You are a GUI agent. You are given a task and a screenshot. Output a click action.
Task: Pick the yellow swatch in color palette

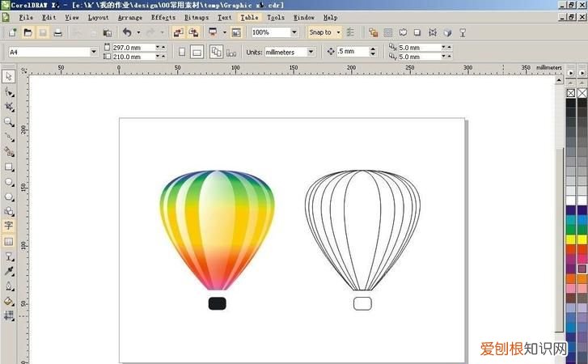(571, 239)
